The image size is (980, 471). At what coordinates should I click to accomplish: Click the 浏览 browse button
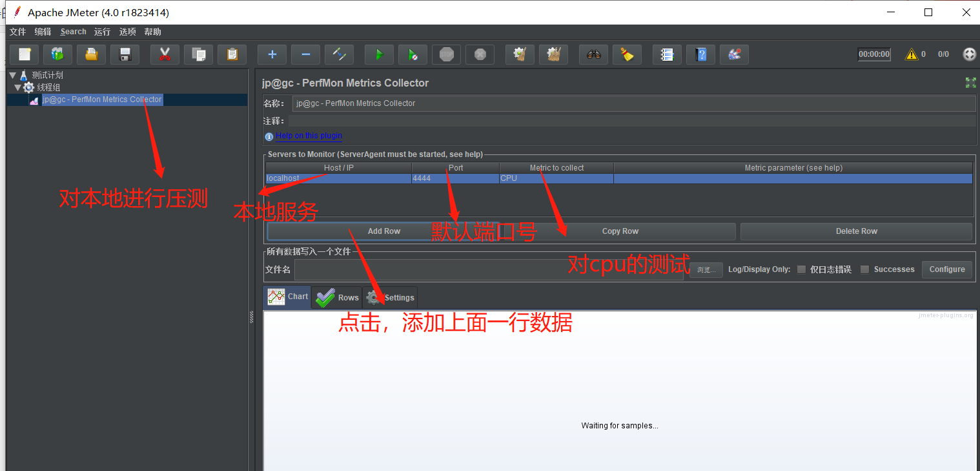coord(706,270)
